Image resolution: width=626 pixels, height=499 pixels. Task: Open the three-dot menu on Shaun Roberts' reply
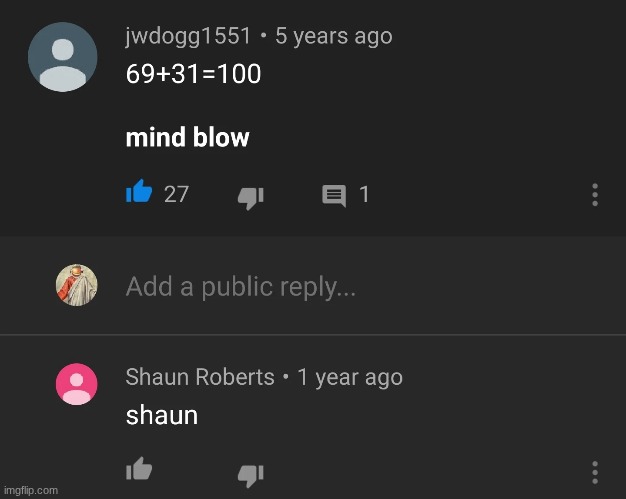coord(595,473)
